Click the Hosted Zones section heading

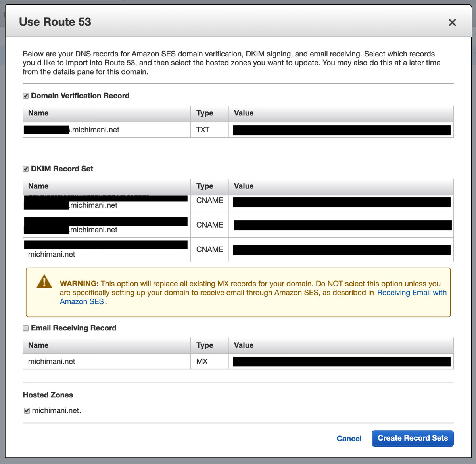point(48,395)
